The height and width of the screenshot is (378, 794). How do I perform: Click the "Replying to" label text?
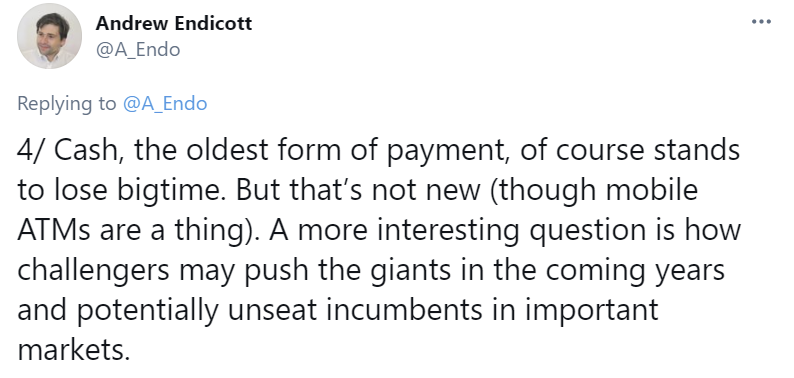coord(67,104)
